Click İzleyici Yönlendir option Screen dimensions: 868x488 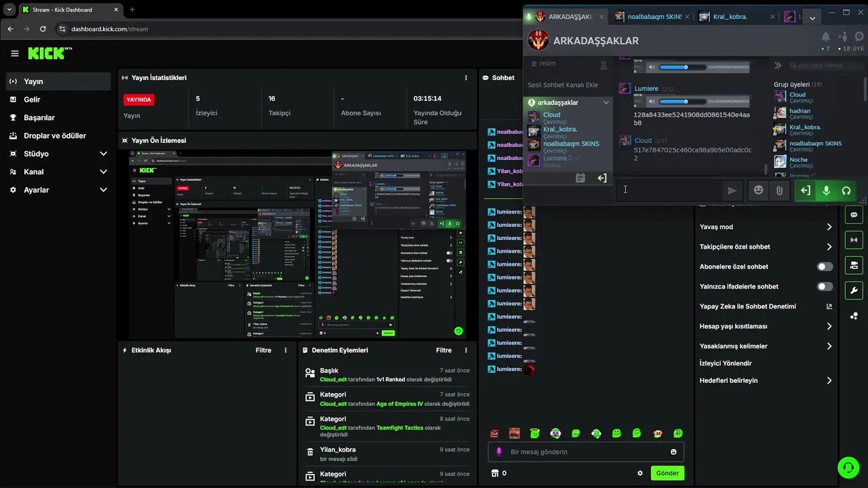(726, 363)
